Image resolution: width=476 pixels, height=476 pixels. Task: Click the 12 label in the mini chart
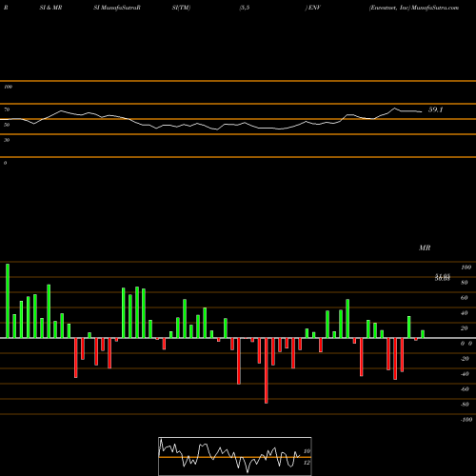pos(307,463)
